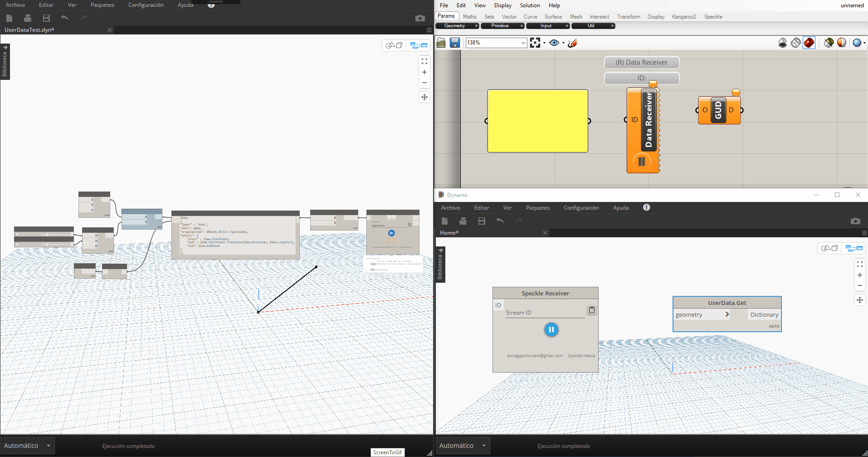Click zoom in plus in lower-right Dynamo canvas

[x=860, y=275]
